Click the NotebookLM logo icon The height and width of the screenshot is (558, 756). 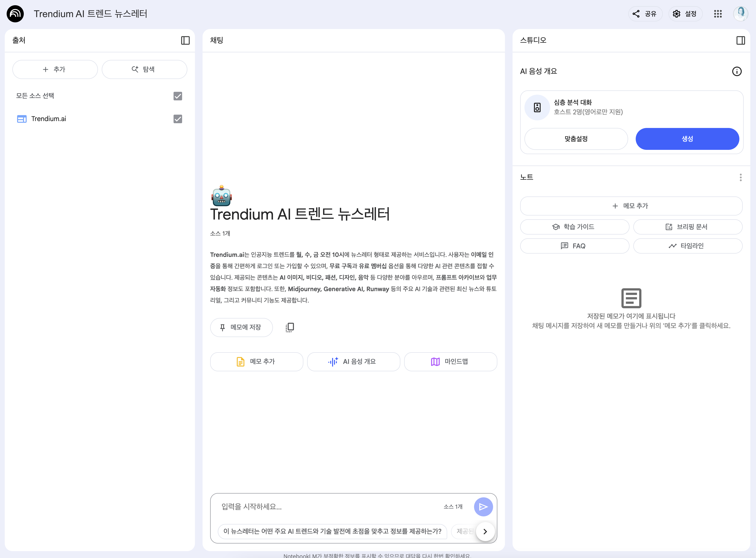click(x=15, y=14)
